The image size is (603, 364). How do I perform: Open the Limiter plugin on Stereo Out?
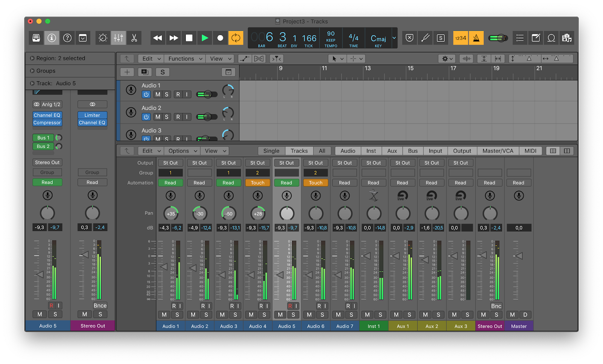pos(92,115)
